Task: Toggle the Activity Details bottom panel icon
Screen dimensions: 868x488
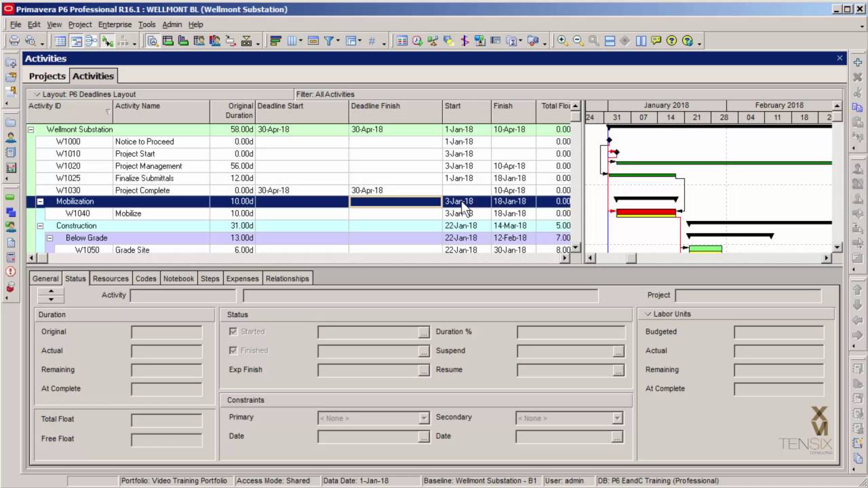Action: click(152, 41)
